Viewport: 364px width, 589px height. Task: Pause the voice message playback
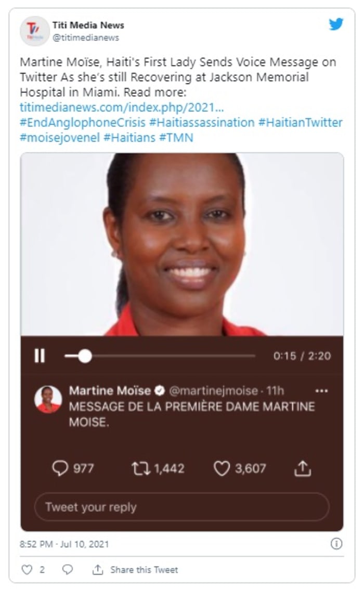pyautogui.click(x=40, y=356)
